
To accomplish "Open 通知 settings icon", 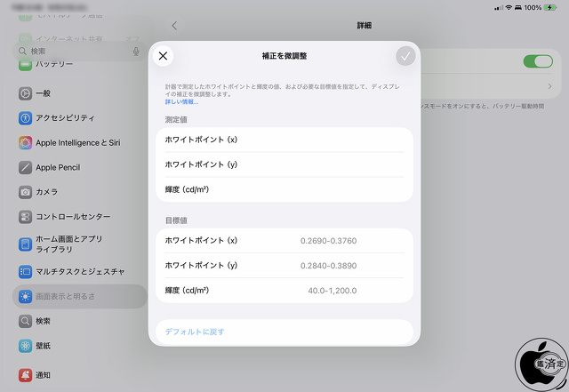I will [x=25, y=375].
